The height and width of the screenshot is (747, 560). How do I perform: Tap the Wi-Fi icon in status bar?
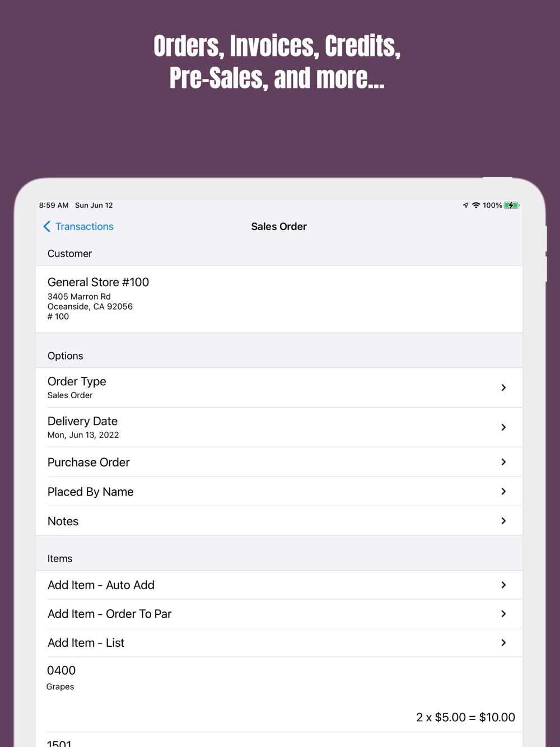click(x=476, y=206)
